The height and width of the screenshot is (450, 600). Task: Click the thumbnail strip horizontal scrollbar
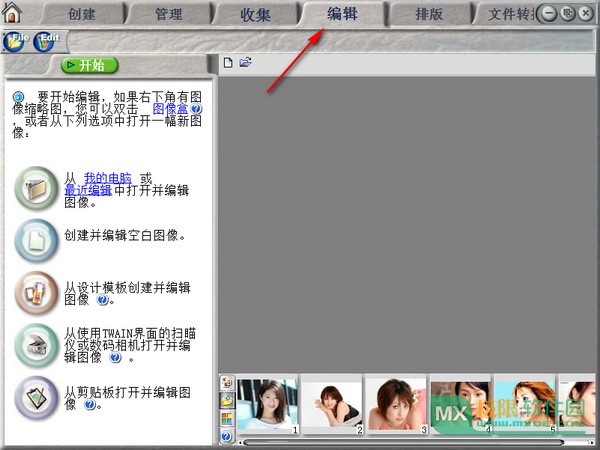(404, 443)
